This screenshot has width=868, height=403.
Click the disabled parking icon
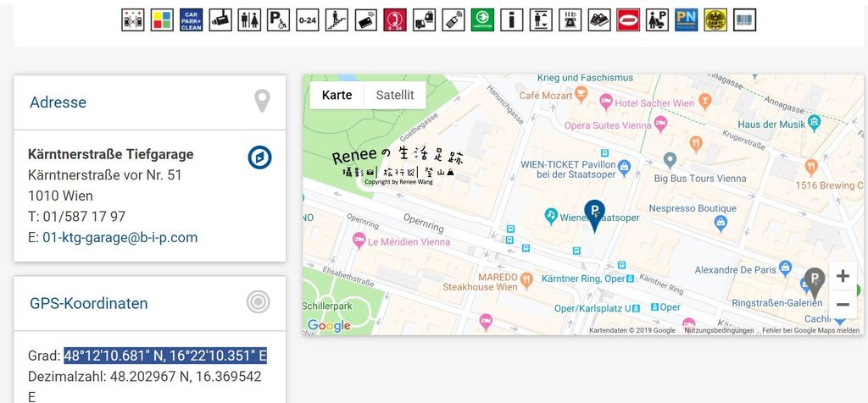278,20
